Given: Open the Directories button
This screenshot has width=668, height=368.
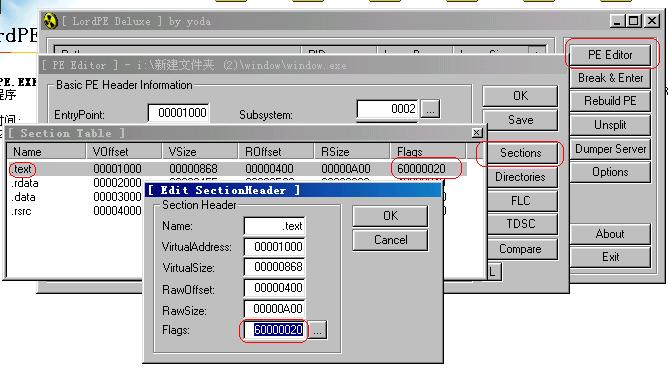Looking at the screenshot, I should point(521,177).
